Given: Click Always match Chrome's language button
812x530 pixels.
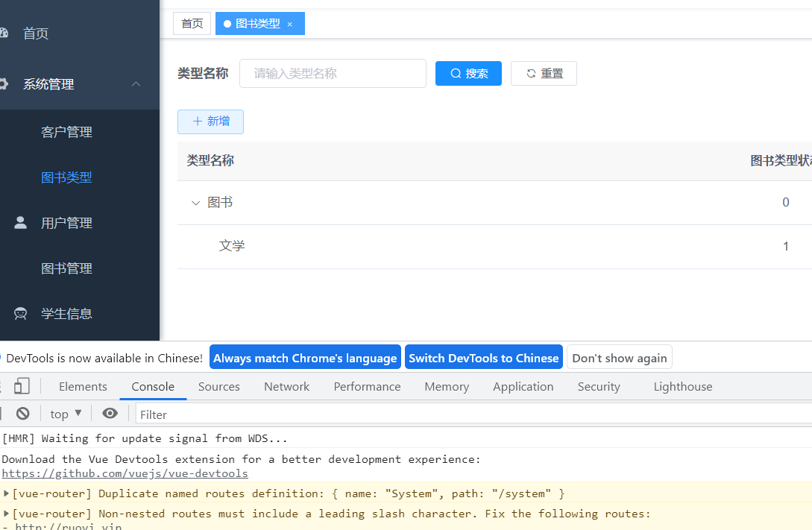Looking at the screenshot, I should 305,358.
